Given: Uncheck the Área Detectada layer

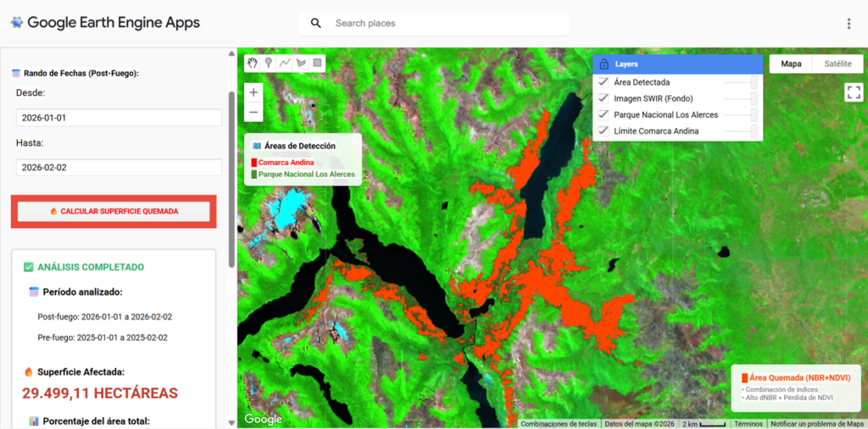Looking at the screenshot, I should tap(604, 82).
